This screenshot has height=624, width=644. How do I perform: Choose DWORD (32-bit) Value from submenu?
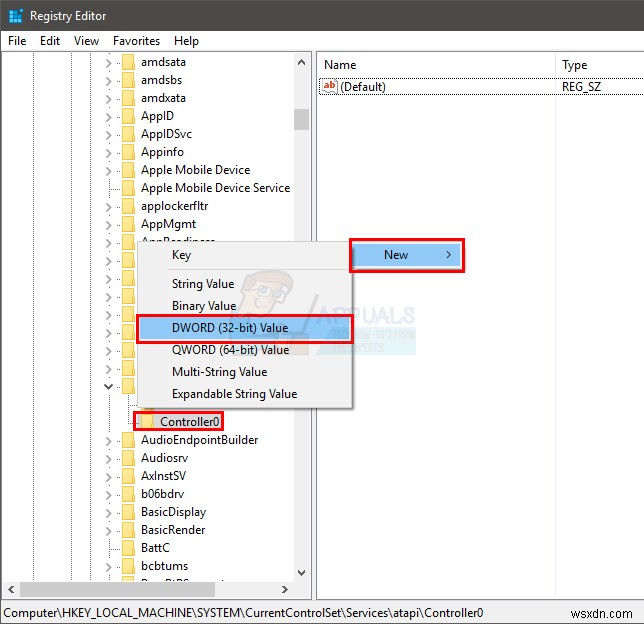click(x=244, y=328)
